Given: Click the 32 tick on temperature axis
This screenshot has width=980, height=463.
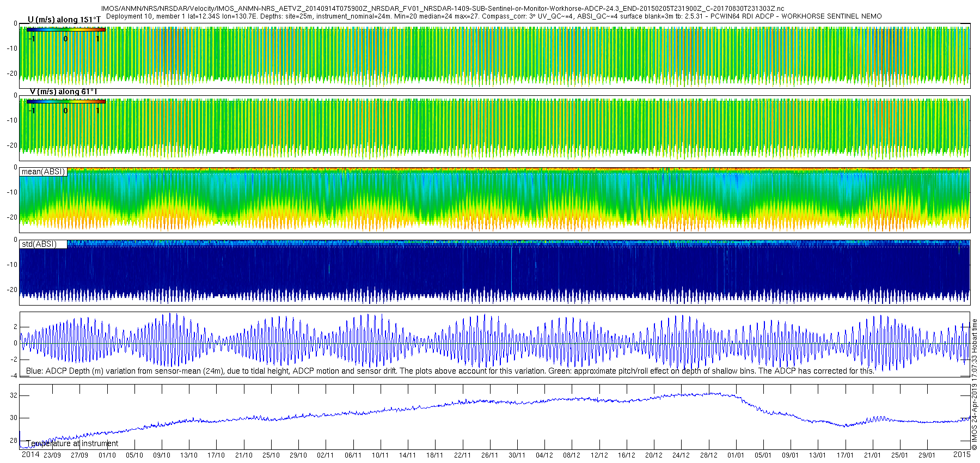Looking at the screenshot, I should [14, 395].
